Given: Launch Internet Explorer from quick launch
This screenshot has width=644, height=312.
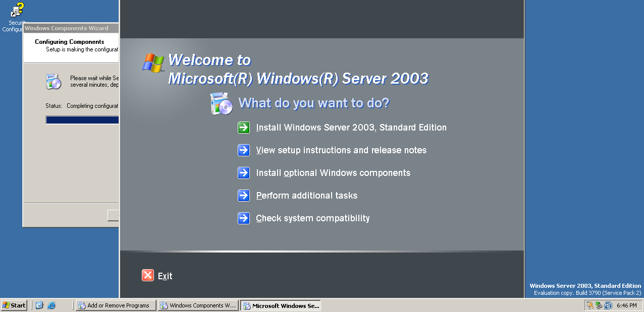Looking at the screenshot, I should pyautogui.click(x=51, y=305).
